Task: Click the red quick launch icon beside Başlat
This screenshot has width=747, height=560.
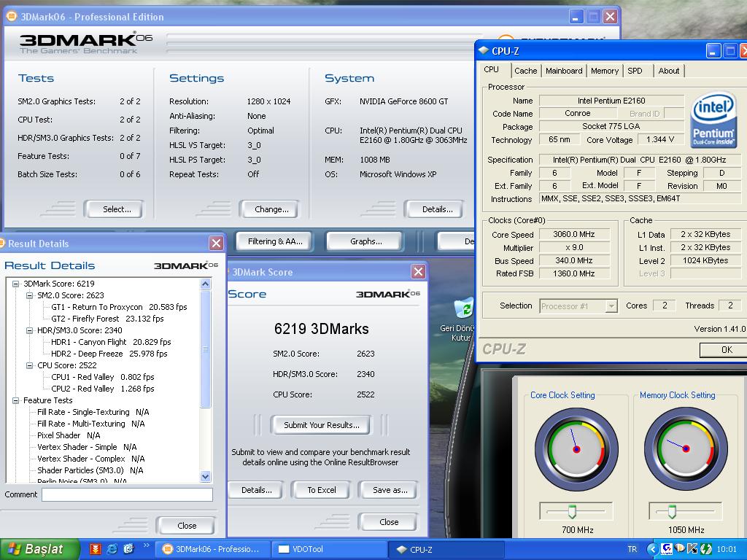Action: (x=96, y=549)
